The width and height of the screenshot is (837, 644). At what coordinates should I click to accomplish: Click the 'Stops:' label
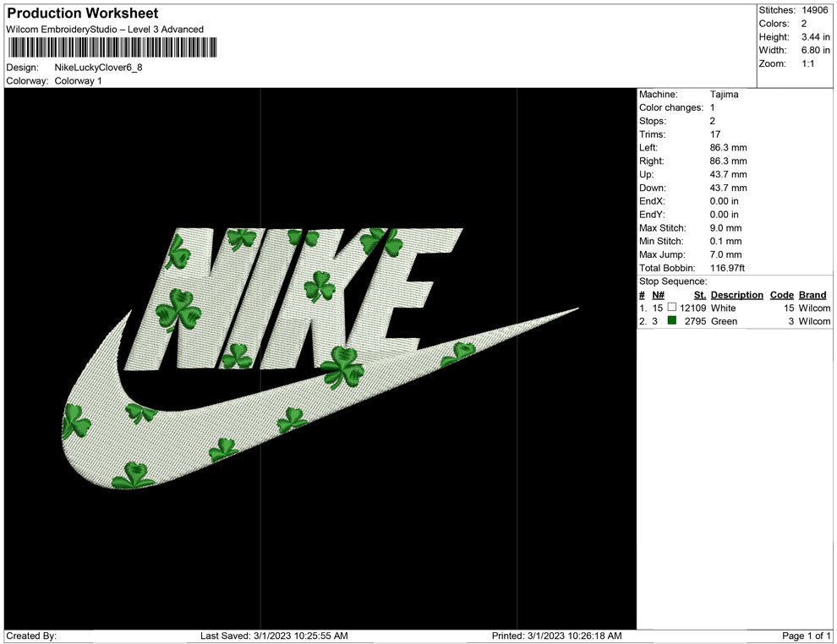(653, 121)
